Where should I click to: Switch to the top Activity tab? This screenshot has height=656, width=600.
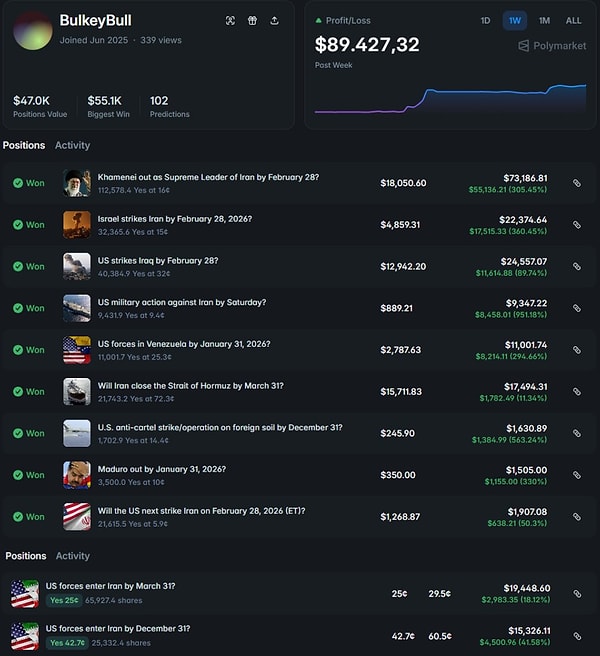click(x=72, y=145)
